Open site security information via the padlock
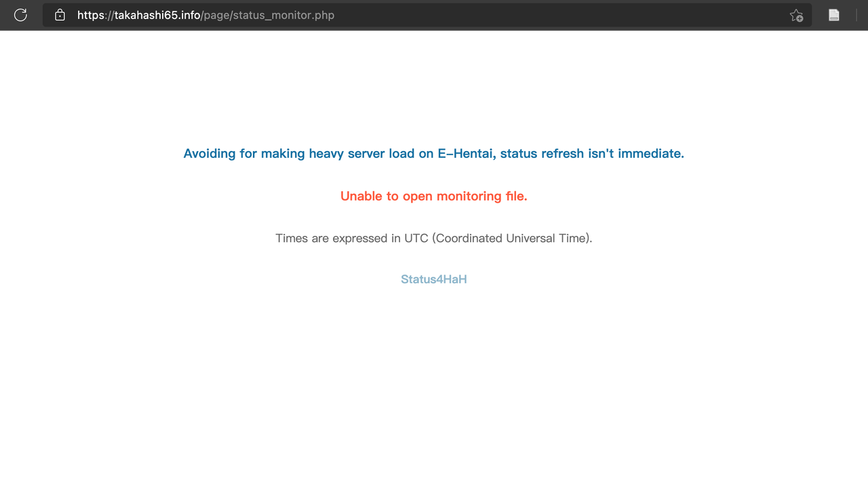Screen dimensions: 868x488 pos(60,15)
